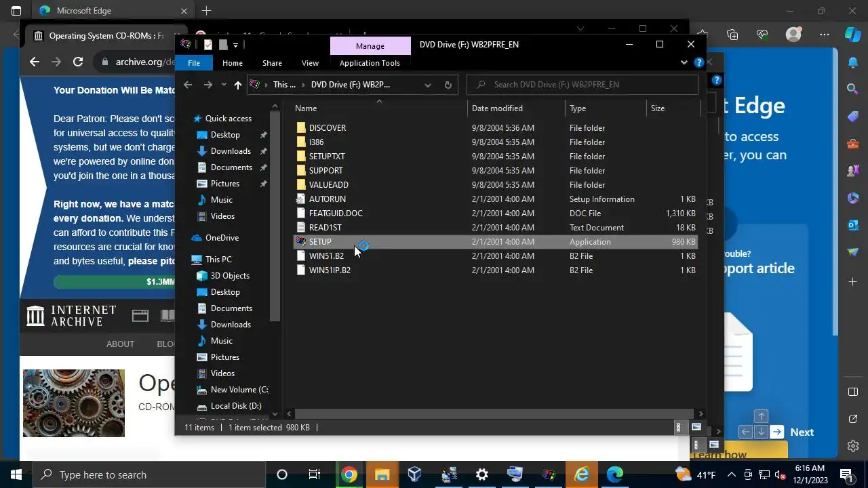Select the SETUP application icon

coord(301,242)
